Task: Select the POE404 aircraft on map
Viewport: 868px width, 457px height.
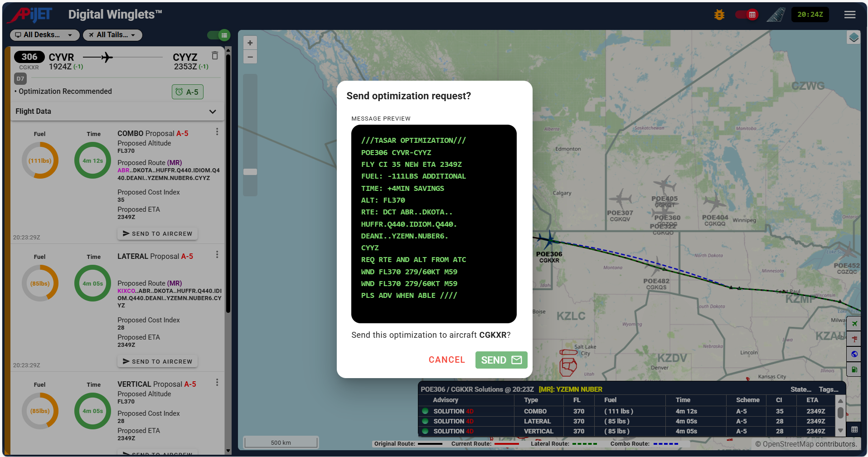Action: 715,202
